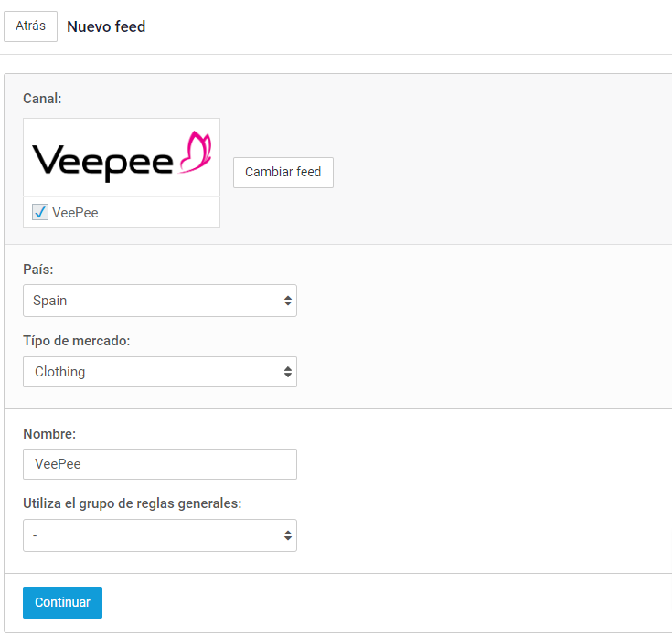Click the Nuevo feed page heading
The image size is (672, 635).
pos(106,26)
